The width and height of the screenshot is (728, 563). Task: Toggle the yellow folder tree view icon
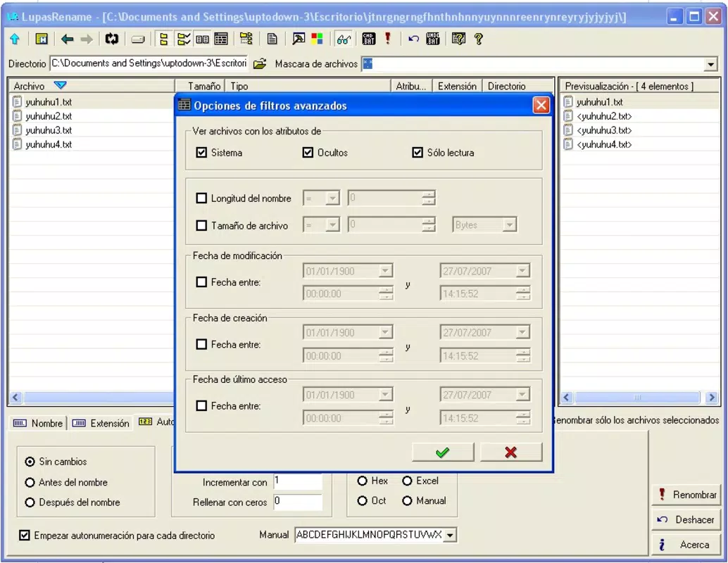point(163,39)
